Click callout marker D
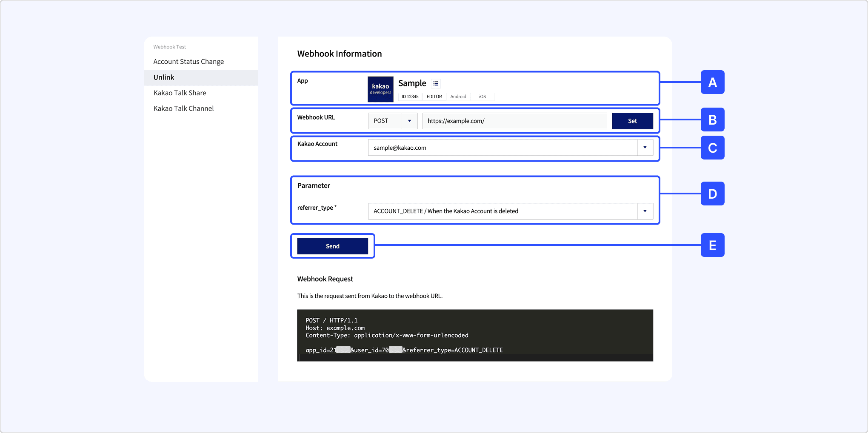868x433 pixels. [712, 194]
